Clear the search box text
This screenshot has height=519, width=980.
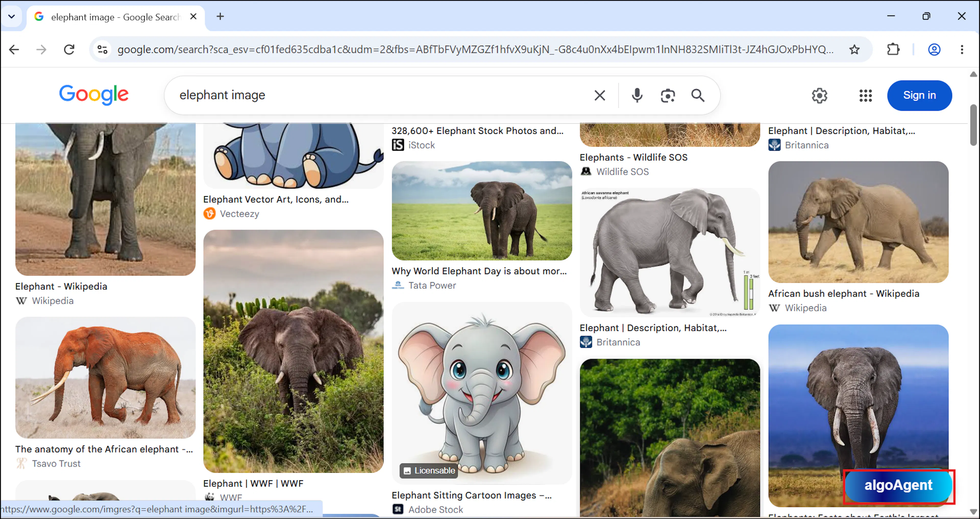600,95
